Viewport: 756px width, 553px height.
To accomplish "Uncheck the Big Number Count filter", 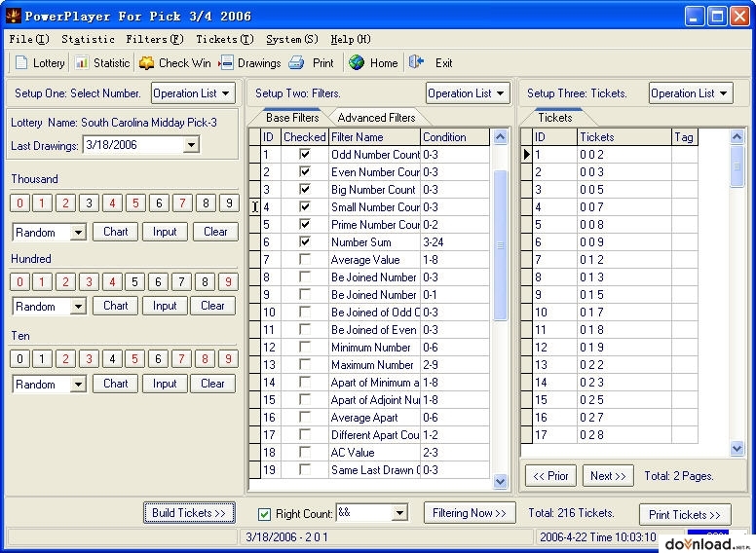I will coord(305,189).
